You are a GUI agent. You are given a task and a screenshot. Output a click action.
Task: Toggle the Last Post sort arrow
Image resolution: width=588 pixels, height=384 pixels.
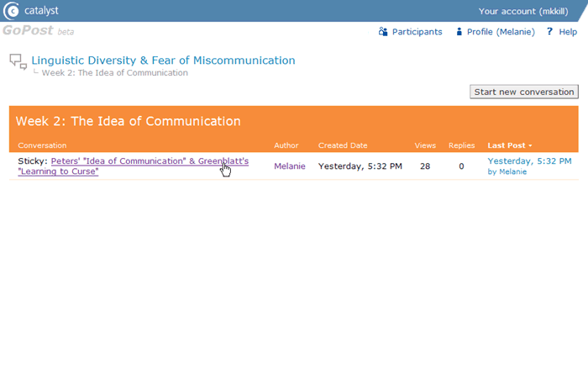pos(530,146)
